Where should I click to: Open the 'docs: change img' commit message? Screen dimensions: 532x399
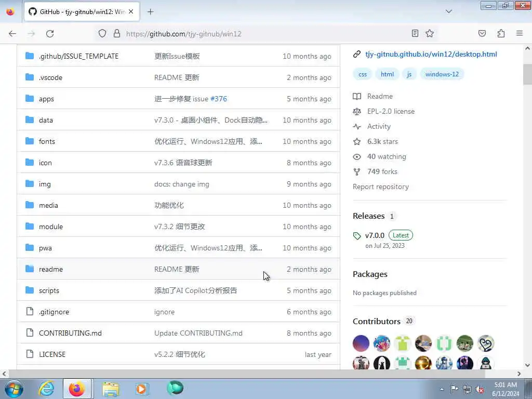pos(181,184)
